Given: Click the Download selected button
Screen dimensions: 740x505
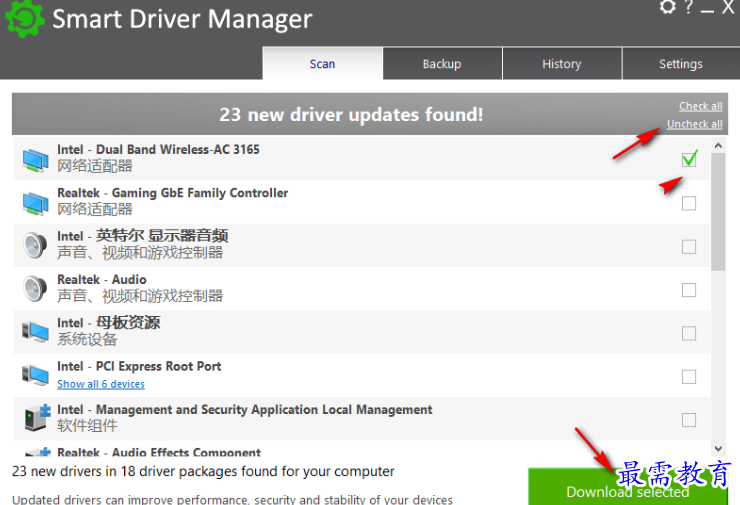Looking at the screenshot, I should coord(627,487).
